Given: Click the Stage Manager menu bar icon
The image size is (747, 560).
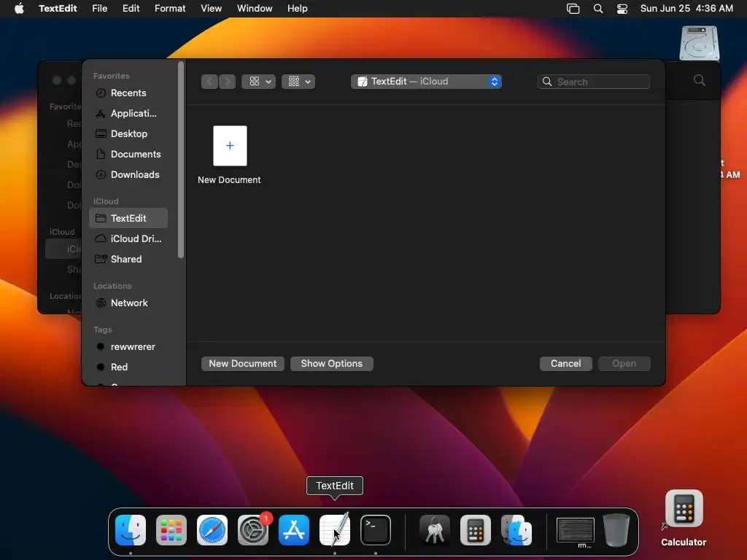Looking at the screenshot, I should pyautogui.click(x=573, y=9).
